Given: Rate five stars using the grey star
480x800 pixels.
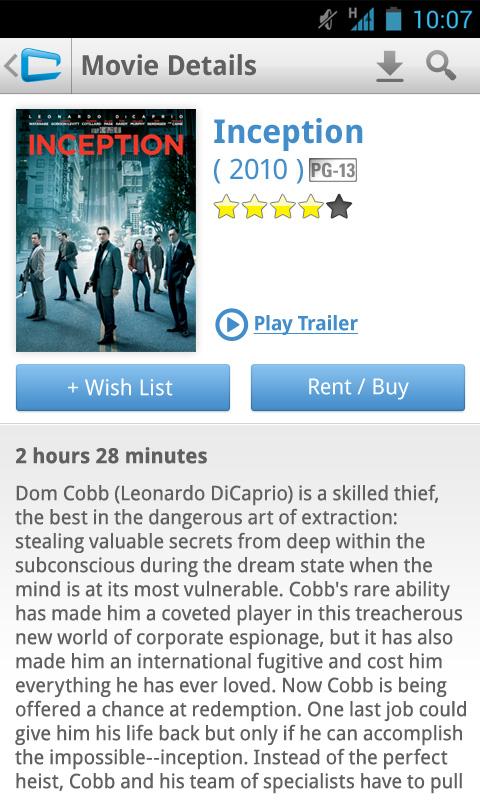Looking at the screenshot, I should click(339, 207).
